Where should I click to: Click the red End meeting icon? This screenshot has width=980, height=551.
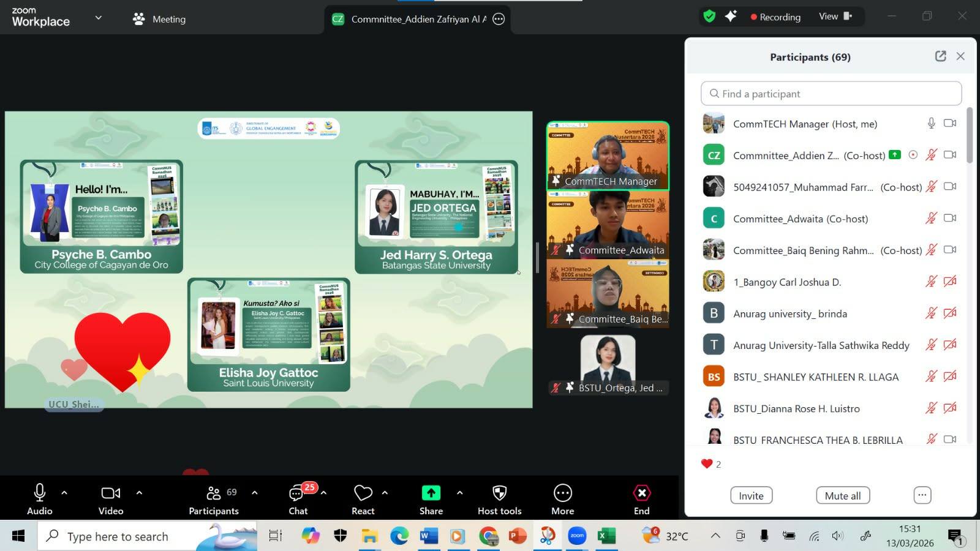click(641, 493)
